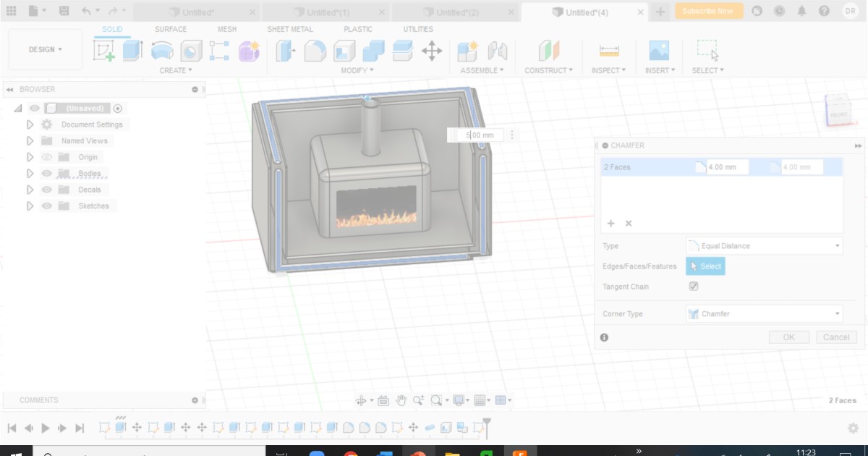Open the Corner Type dropdown
Viewport: 868px width, 456px height.
coord(763,313)
